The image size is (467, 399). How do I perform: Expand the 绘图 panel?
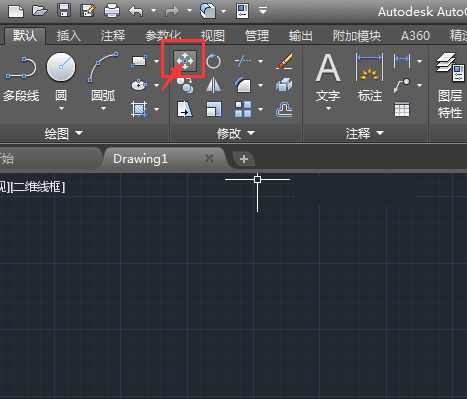click(x=63, y=134)
